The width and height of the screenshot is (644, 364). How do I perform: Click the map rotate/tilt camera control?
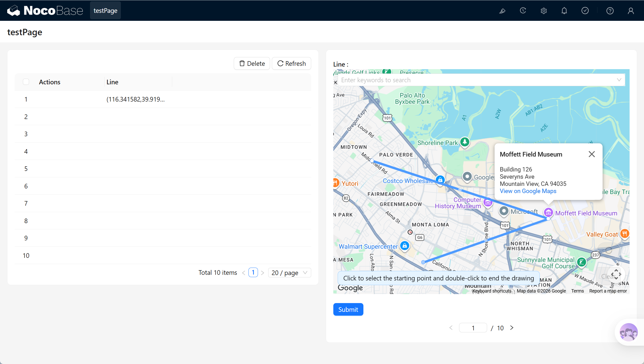pyautogui.click(x=616, y=274)
